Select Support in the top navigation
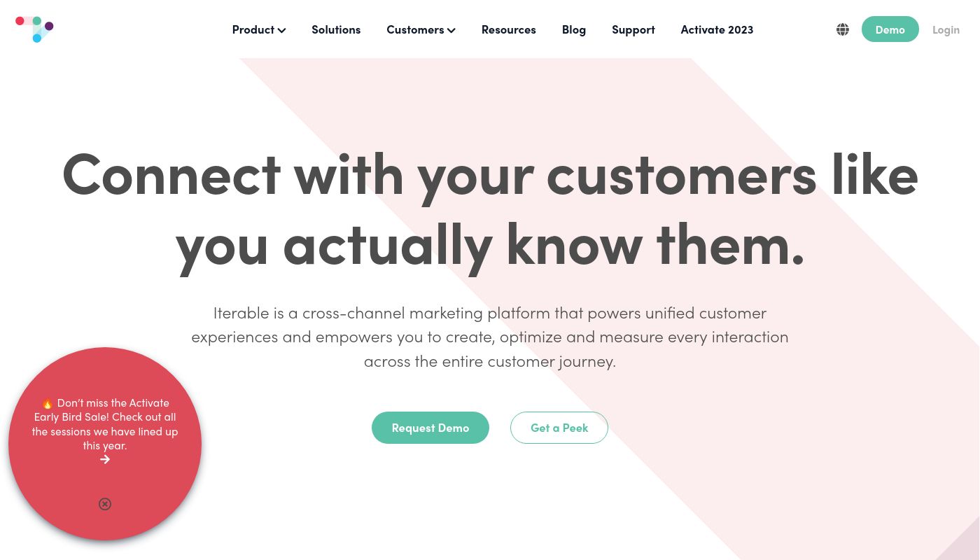Screen dimensions: 980x560 pos(633,29)
